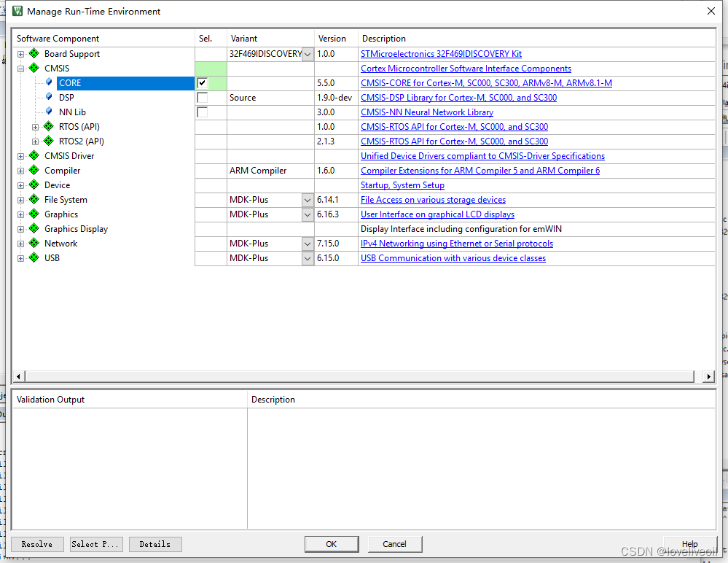
Task: Click the Details button
Action: tap(155, 544)
